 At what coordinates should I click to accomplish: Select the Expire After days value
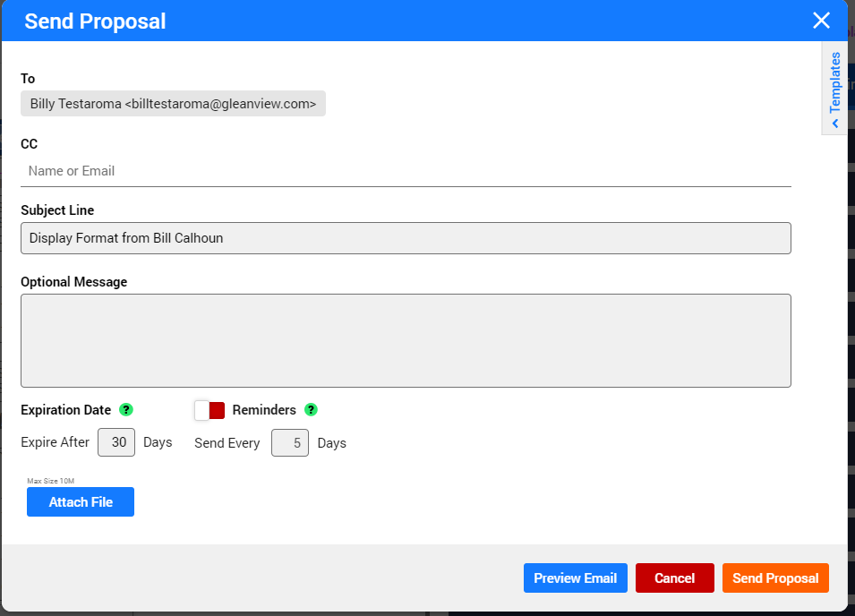[x=115, y=441]
